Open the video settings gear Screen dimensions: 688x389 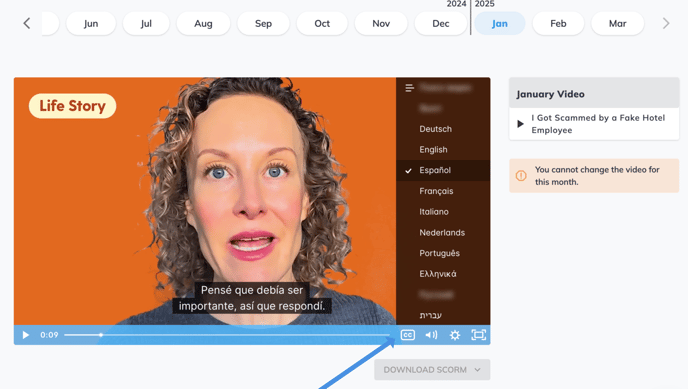[455, 335]
